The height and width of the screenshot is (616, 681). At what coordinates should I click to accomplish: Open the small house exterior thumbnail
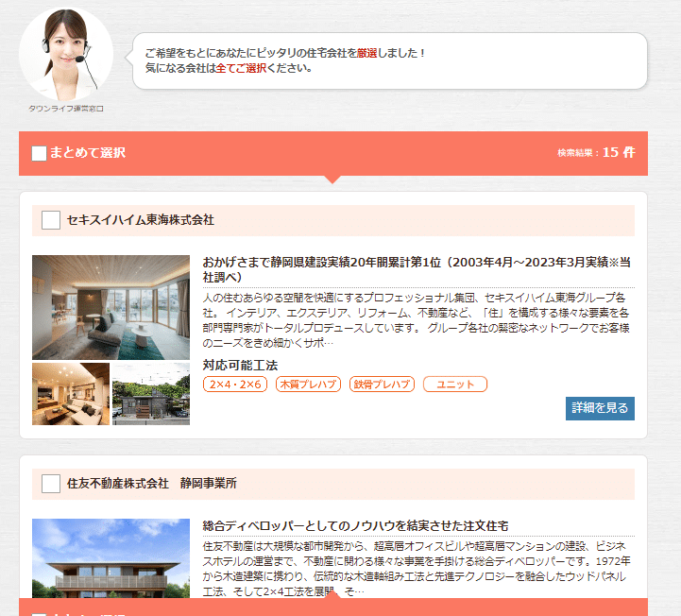tap(151, 394)
